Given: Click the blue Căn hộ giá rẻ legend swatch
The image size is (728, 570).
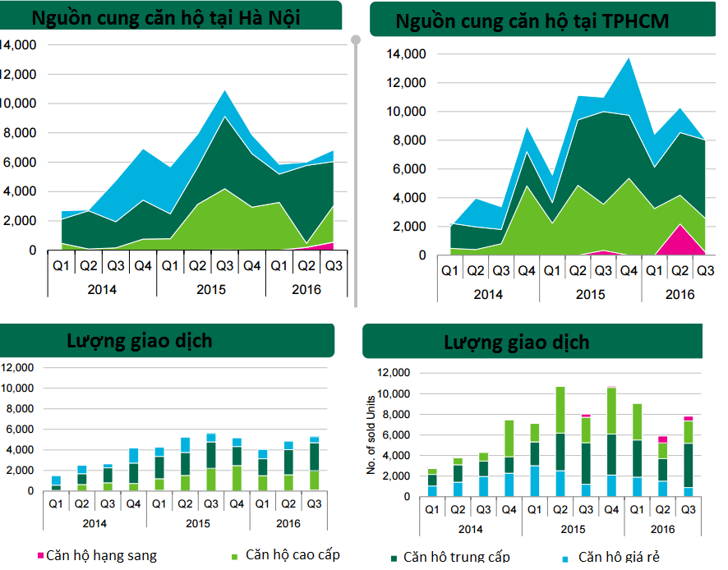Looking at the screenshot, I should coord(566,559).
